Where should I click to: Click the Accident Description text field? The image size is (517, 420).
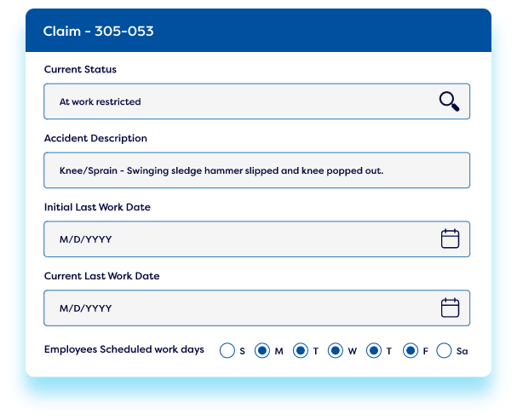pyautogui.click(x=256, y=170)
